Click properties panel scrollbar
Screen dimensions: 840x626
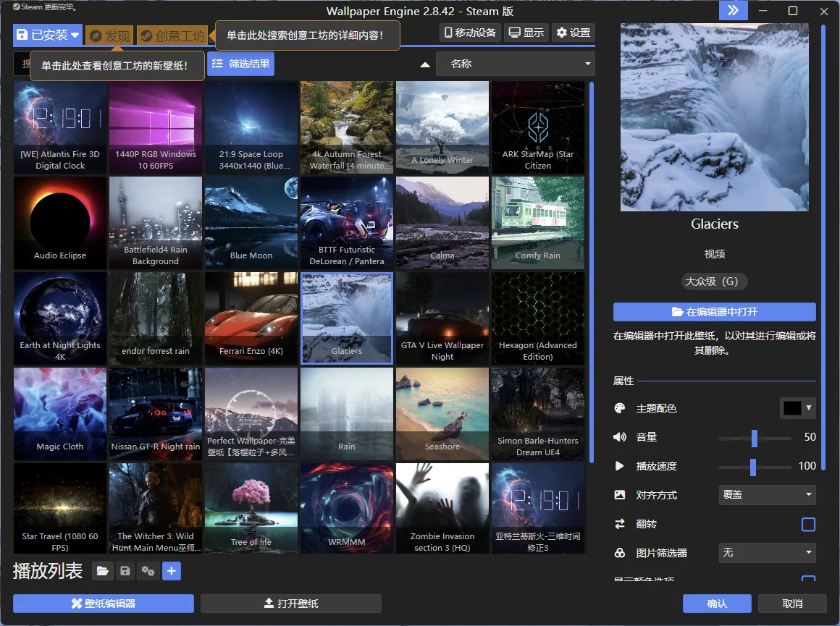[824, 248]
